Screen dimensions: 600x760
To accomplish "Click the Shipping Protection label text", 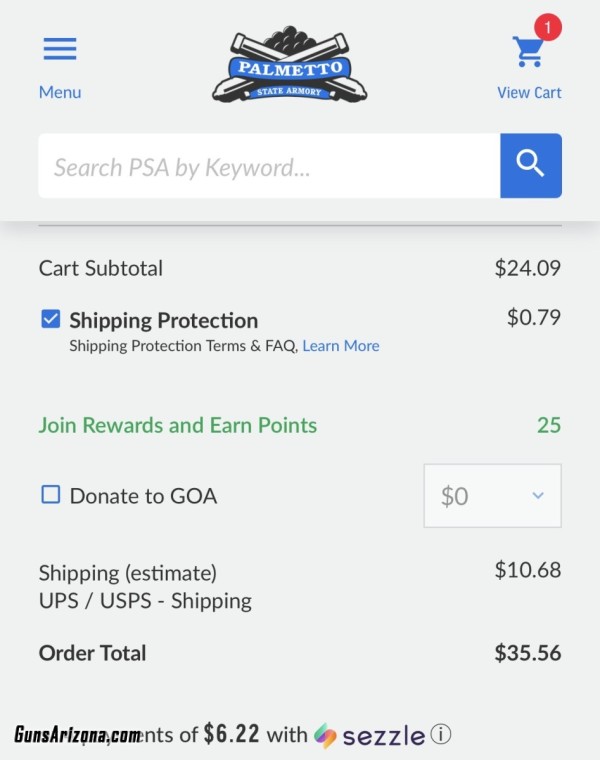I will 163,320.
